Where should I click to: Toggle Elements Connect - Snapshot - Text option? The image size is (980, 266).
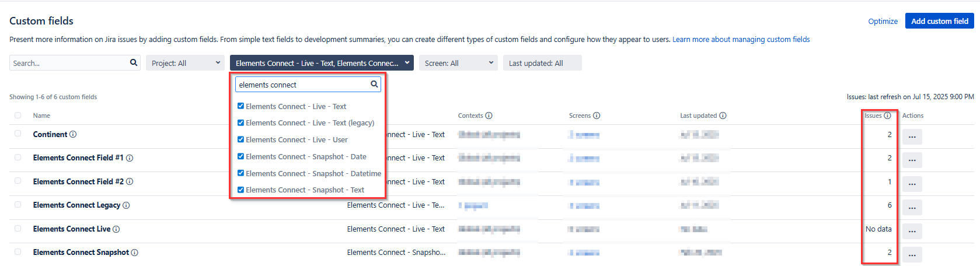click(x=240, y=190)
